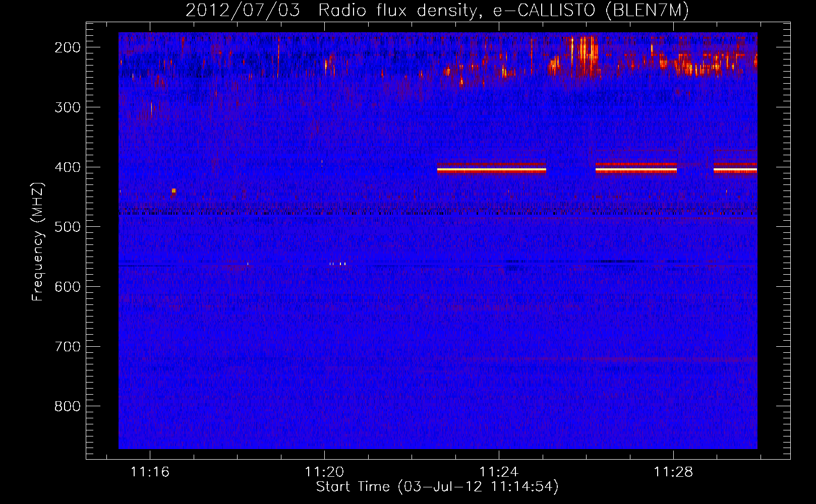816x504 pixels.
Task: Click the 500 frequency tick label
Action: 68,227
